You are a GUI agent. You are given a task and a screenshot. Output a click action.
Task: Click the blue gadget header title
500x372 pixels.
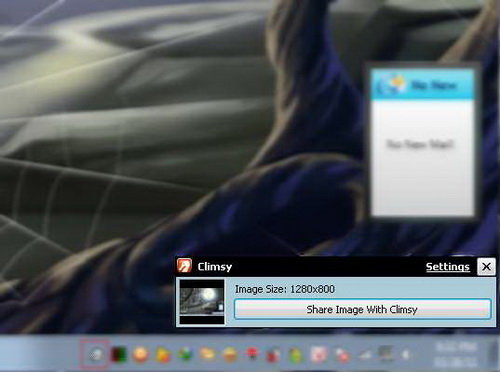[x=434, y=85]
